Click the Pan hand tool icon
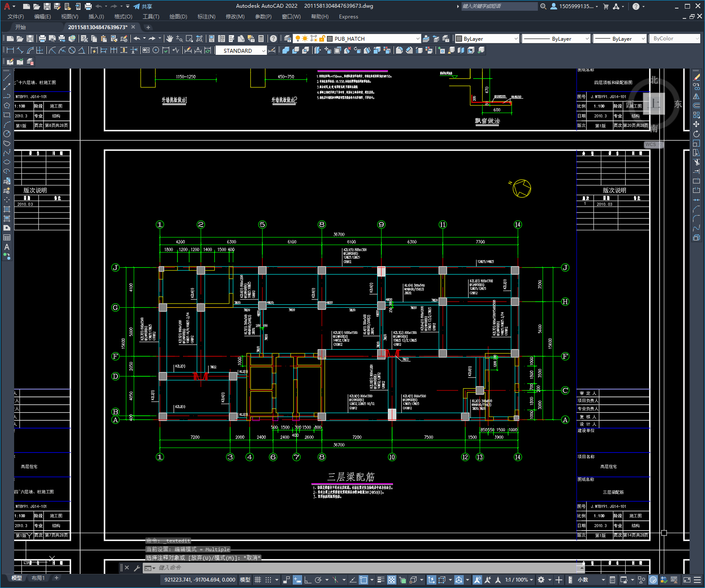The width and height of the screenshot is (705, 588). click(170, 39)
